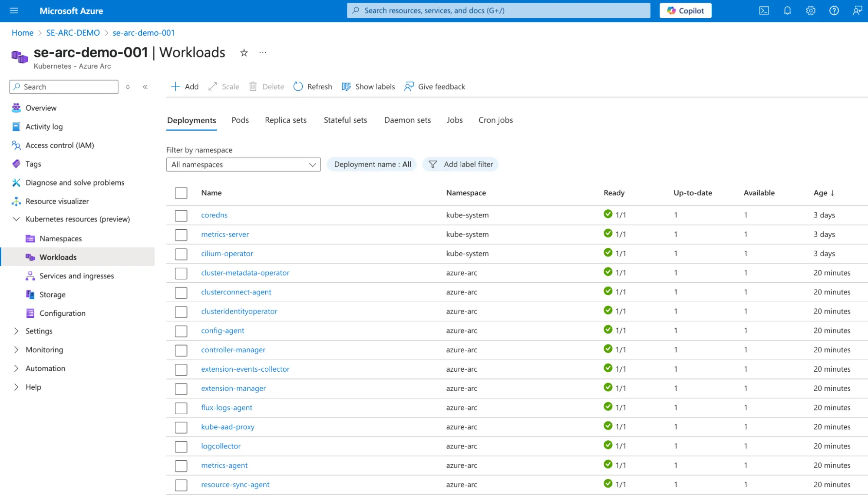Refresh the workloads list
868x502 pixels.
coord(313,86)
